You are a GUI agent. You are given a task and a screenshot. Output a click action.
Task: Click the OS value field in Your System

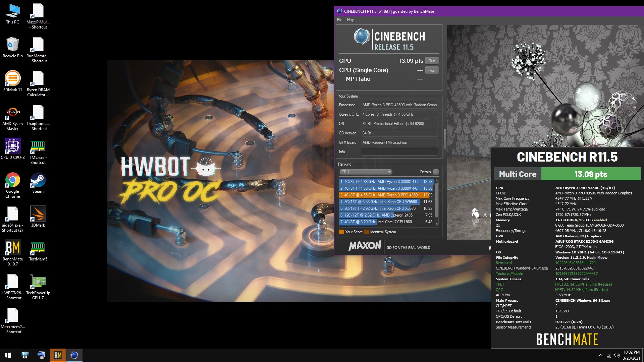399,124
